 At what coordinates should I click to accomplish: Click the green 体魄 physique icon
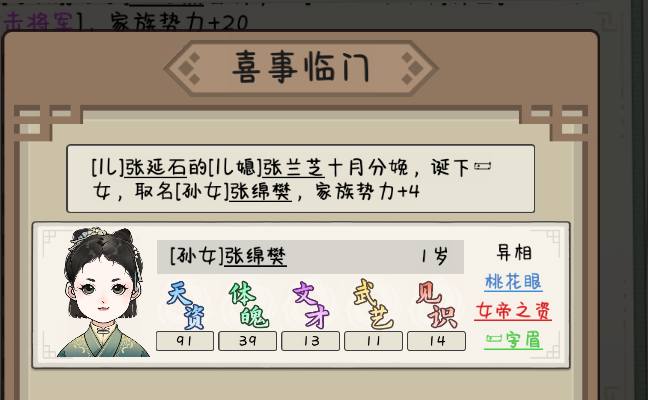(248, 305)
